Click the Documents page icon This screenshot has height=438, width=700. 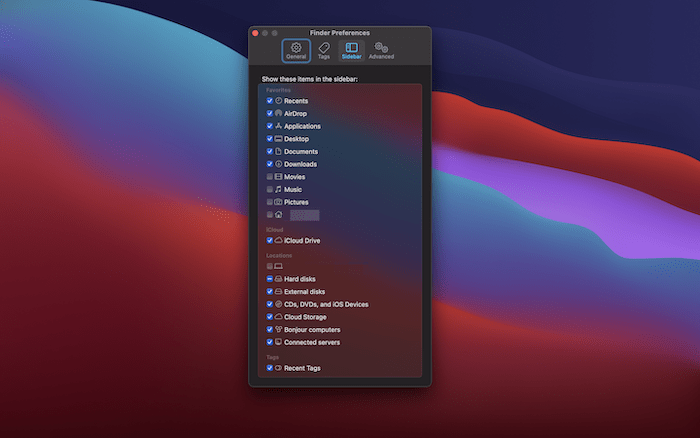click(x=279, y=151)
